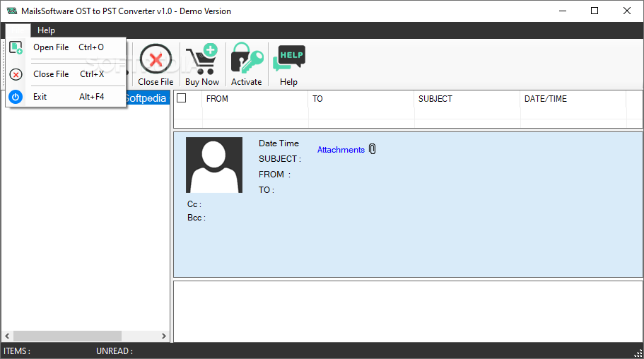The image size is (644, 359).
Task: Click the attachment paperclip icon
Action: (x=372, y=149)
